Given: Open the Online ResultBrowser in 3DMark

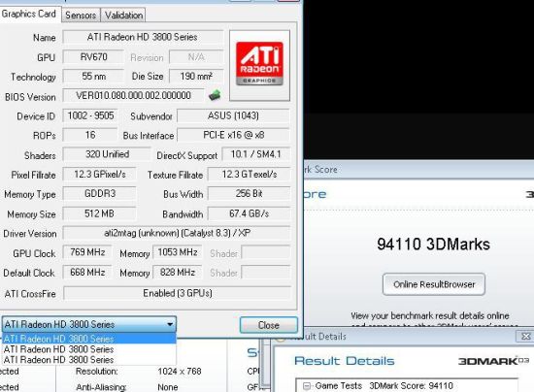Looking at the screenshot, I should coord(434,284).
